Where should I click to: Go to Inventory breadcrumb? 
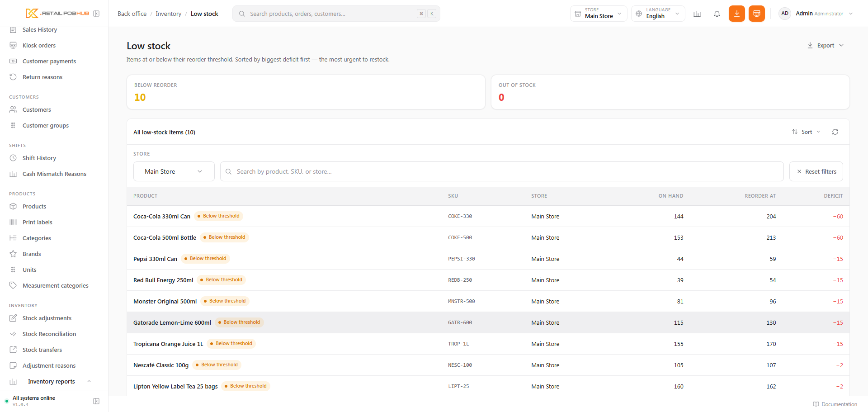click(x=169, y=14)
